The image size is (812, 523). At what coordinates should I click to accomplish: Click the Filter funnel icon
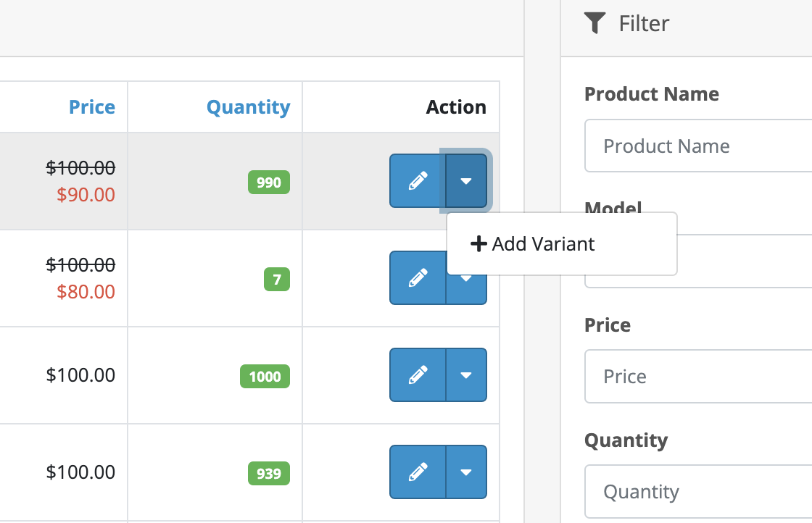point(594,23)
